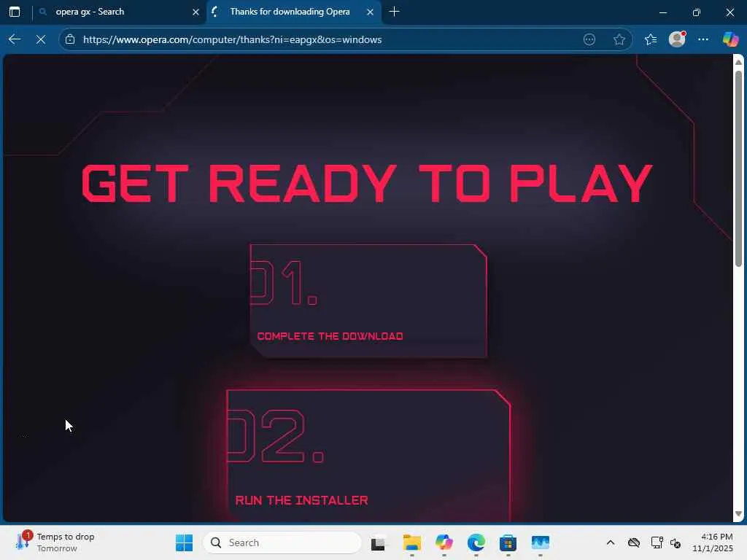Click the address bar URL
Screen dimensions: 747x560
(x=232, y=39)
